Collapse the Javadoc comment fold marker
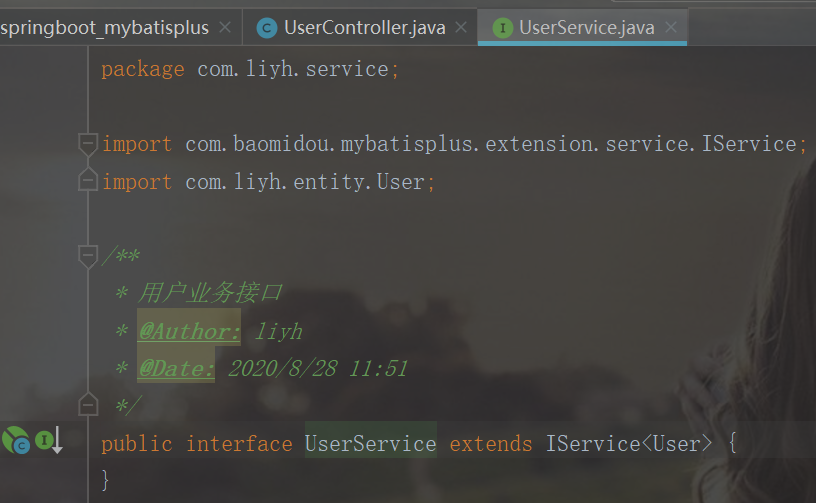 point(88,256)
